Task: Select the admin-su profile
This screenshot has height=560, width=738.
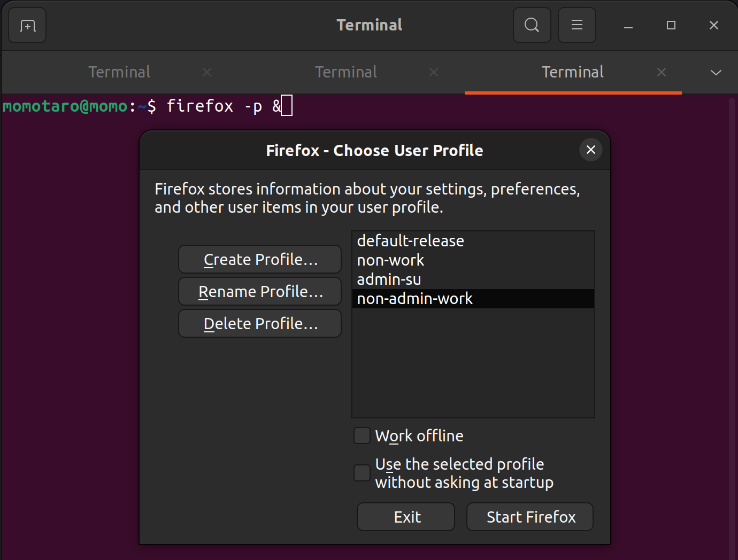Action: (473, 279)
